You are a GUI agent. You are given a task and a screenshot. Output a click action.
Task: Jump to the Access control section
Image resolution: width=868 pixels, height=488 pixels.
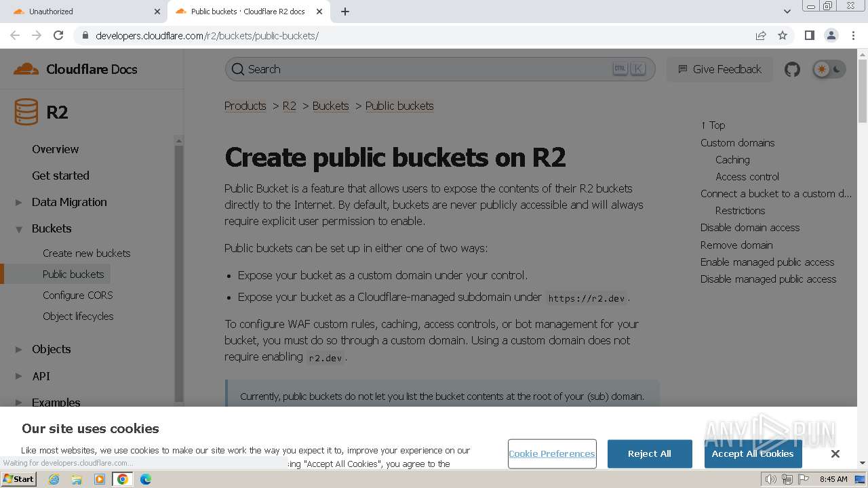tap(747, 177)
